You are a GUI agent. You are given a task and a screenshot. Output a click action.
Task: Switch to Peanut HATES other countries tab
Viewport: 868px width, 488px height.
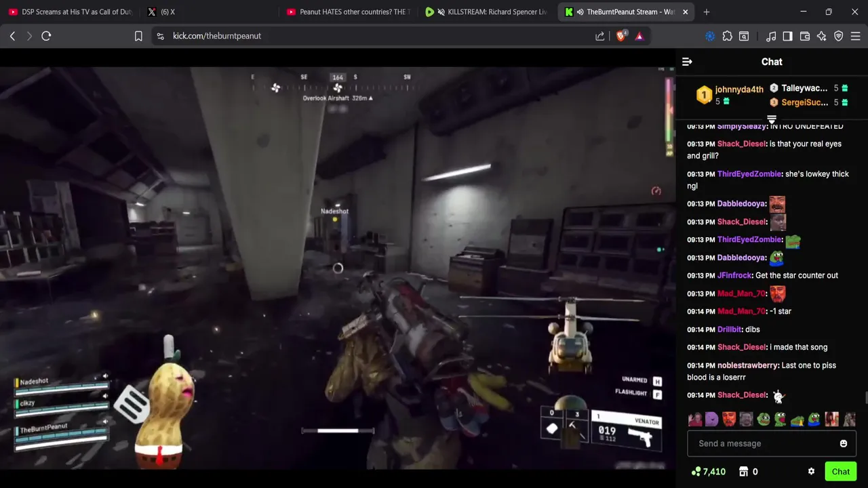coord(349,12)
